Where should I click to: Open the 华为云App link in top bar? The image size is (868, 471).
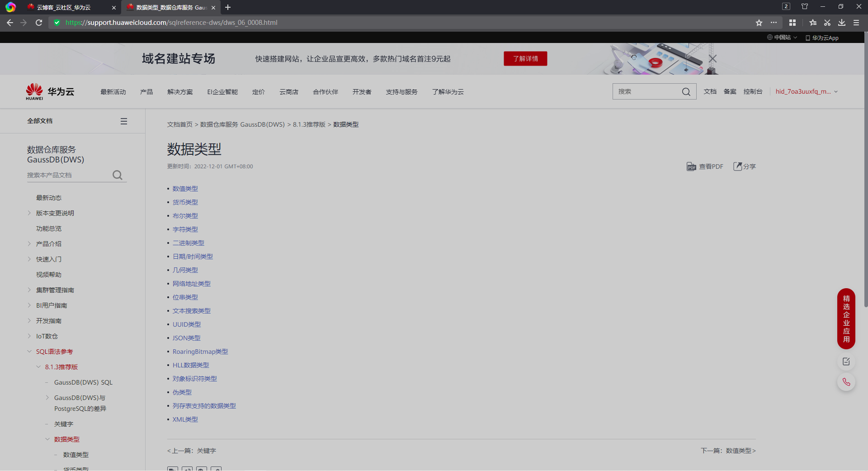pos(822,38)
